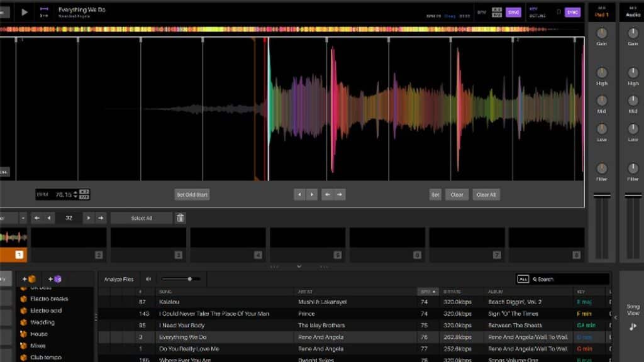The image size is (644, 362).
Task: Click the small right triangle beside loop size 32
Action: [88, 218]
